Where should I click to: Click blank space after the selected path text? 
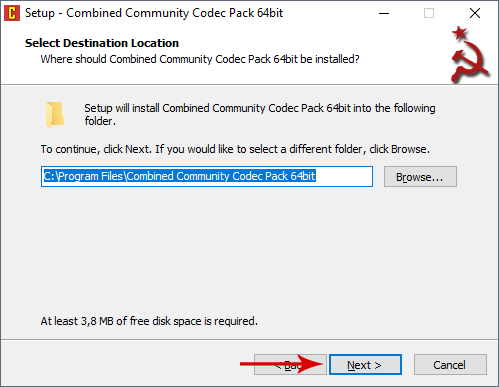(x=343, y=176)
